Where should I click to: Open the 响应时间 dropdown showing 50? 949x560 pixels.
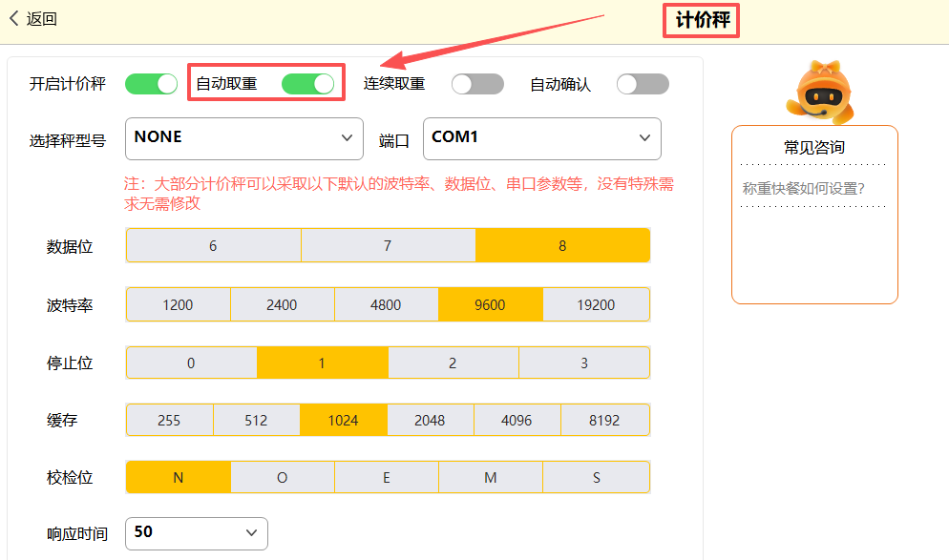pyautogui.click(x=197, y=532)
